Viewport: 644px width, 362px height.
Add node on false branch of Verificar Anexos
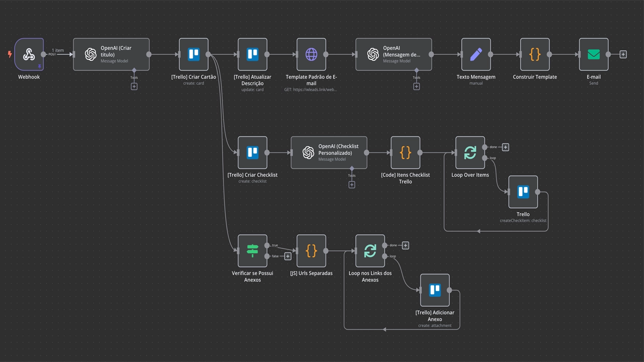(x=288, y=256)
